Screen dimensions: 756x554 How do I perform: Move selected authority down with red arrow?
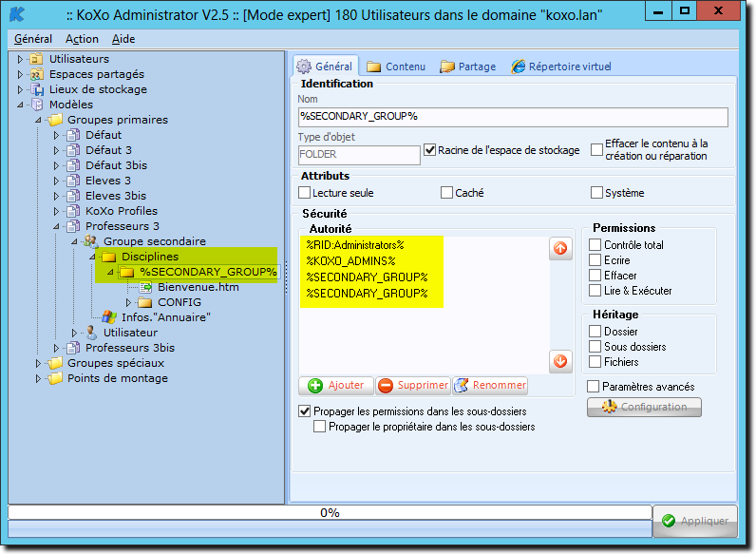coord(560,361)
